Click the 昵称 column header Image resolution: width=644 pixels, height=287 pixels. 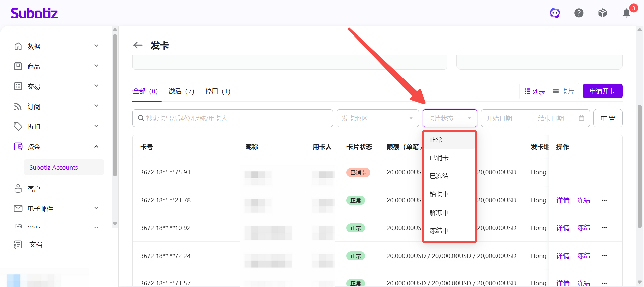pos(252,147)
